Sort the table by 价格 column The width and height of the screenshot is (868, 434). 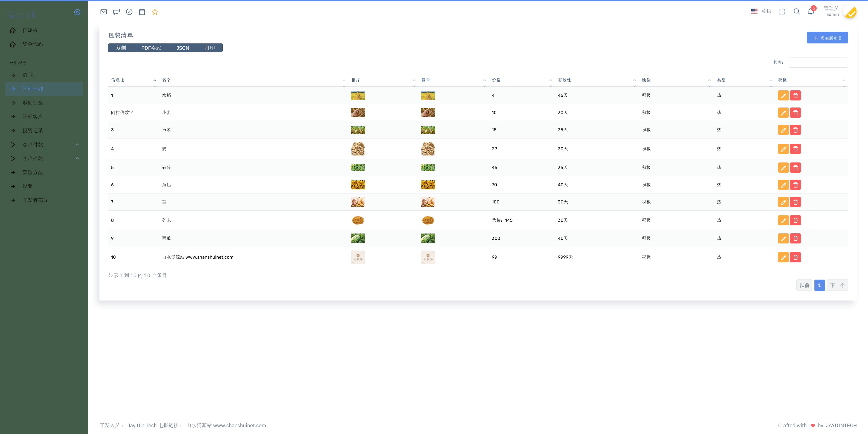(x=496, y=80)
